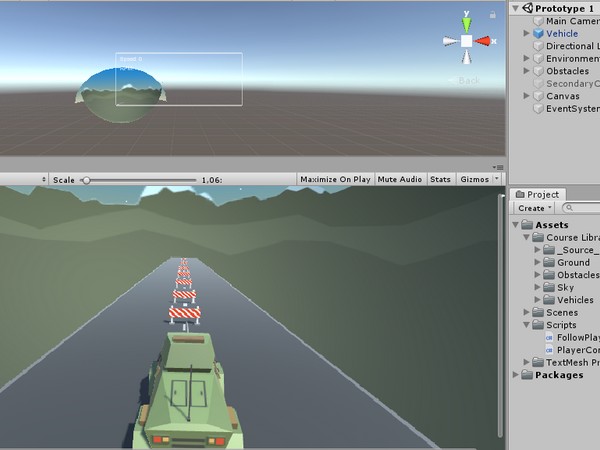This screenshot has height=450, width=600.
Task: Open the Create dropdown in Project panel
Action: tap(534, 208)
